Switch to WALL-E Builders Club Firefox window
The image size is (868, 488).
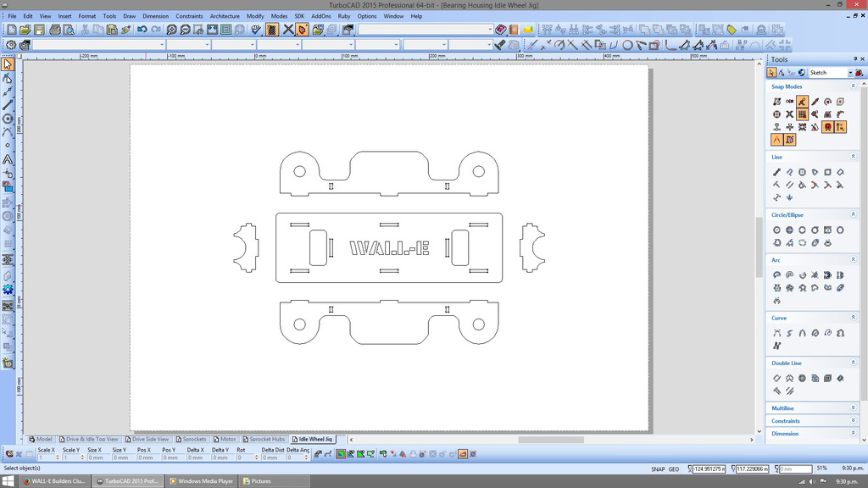[54, 481]
